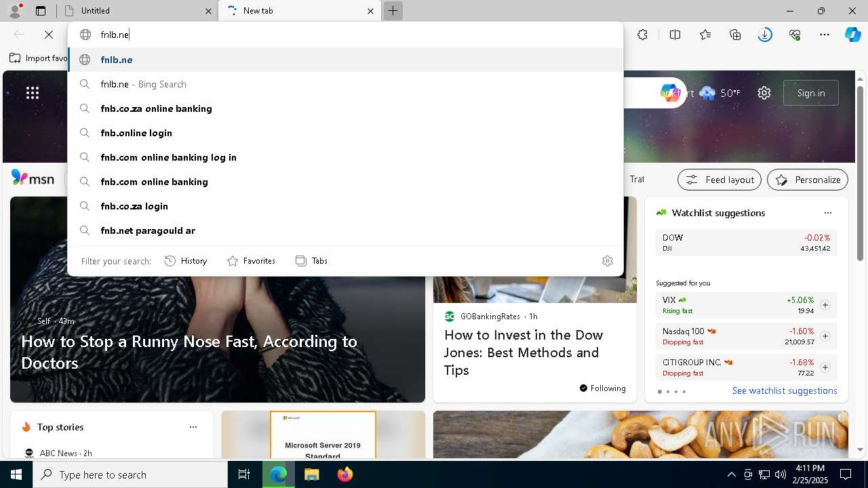Screen dimensions: 868x488
Task: Toggle the Split screen icon
Action: pos(675,35)
